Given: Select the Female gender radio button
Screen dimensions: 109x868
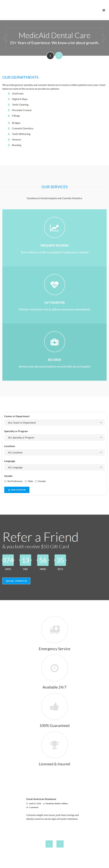Looking at the screenshot, I should point(36,481).
